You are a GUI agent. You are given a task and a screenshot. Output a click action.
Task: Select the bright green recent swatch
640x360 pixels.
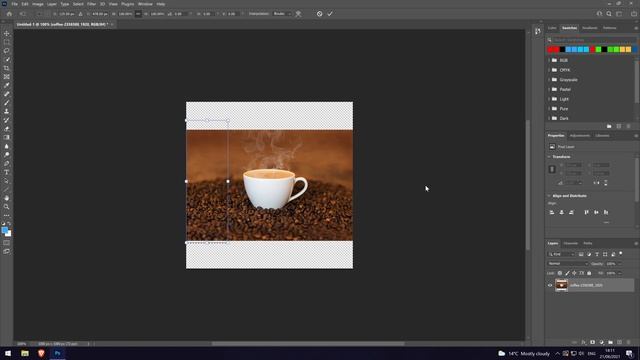pos(598,49)
